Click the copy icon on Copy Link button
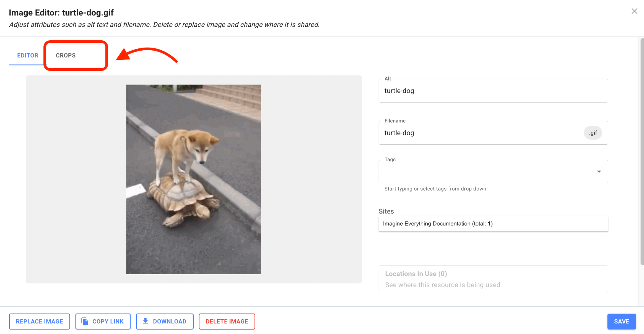Viewport: 644px width, 334px height. pos(84,321)
